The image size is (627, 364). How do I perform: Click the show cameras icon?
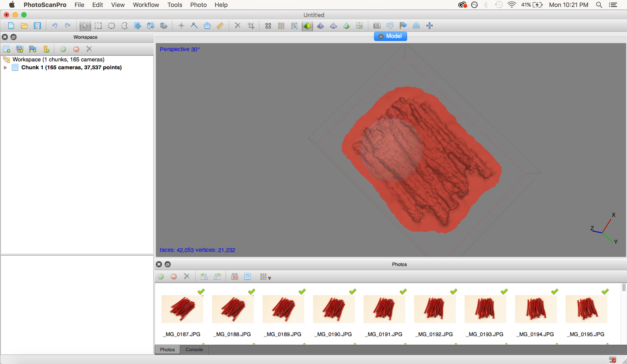377,26
